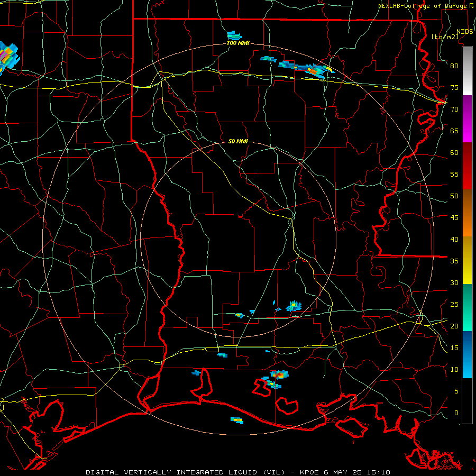Click the NIDS label
The height and width of the screenshot is (476, 476).
(x=465, y=32)
